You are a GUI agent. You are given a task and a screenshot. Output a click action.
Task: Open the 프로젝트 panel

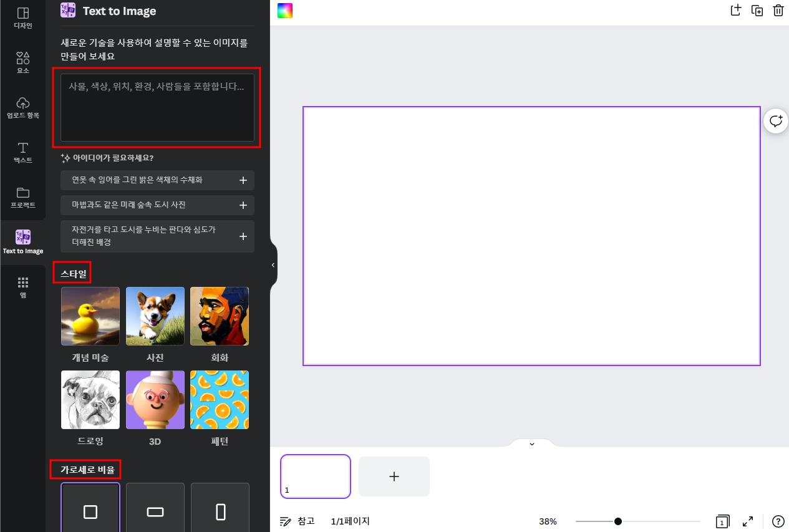click(x=23, y=198)
